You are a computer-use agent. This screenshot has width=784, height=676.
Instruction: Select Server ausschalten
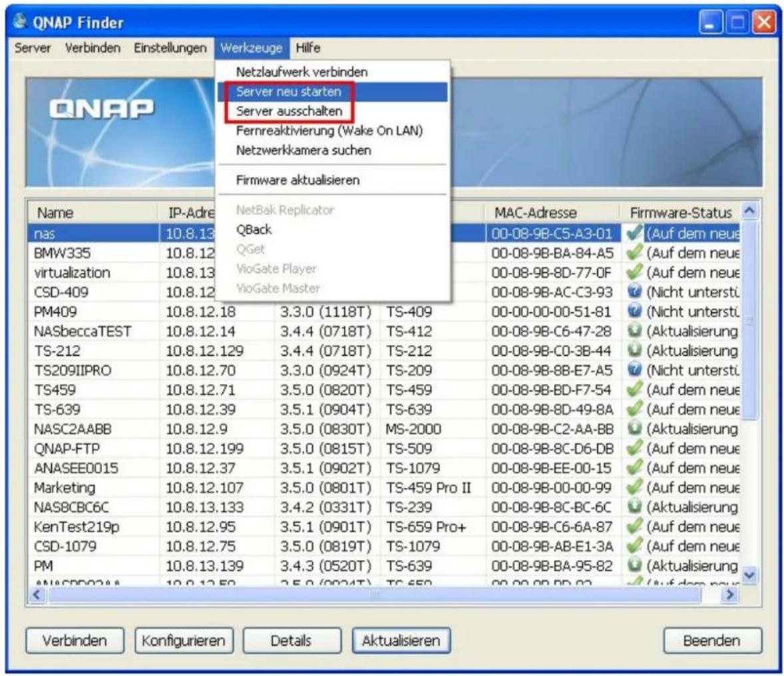click(x=333, y=111)
